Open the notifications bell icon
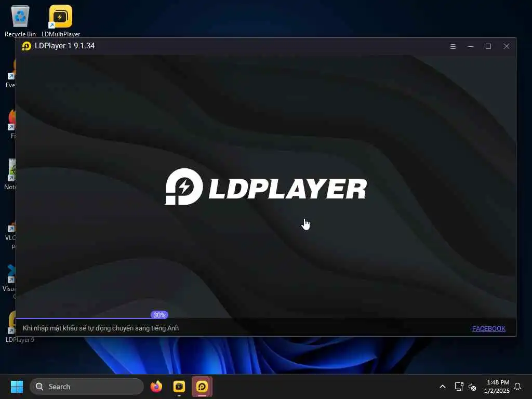Screen dimensions: 532x399 click(x=518, y=387)
